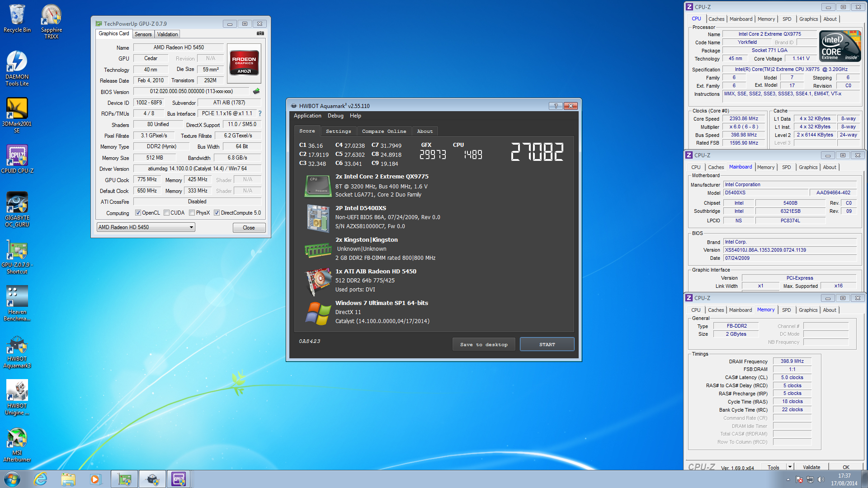
Task: Open Windows Media Player taskbar icon
Action: click(x=95, y=479)
